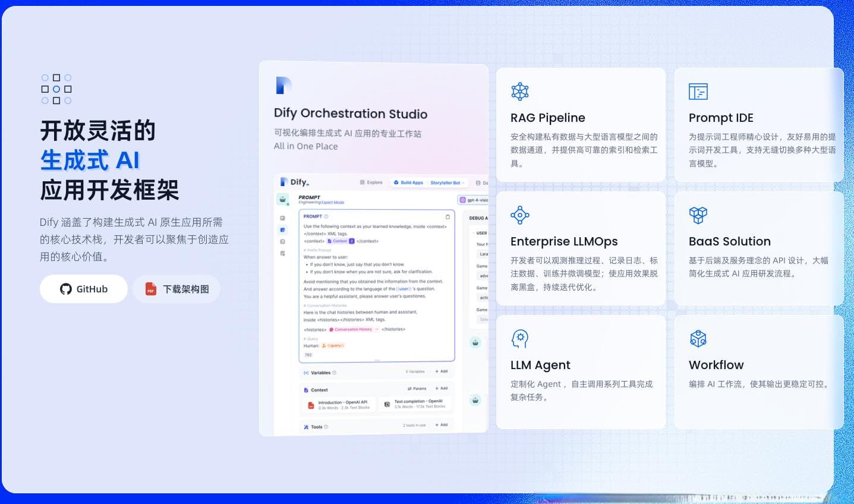This screenshot has width=854, height=504.
Task: Click the LLM Agent description 定制化 Agent
Action: pyautogui.click(x=581, y=390)
